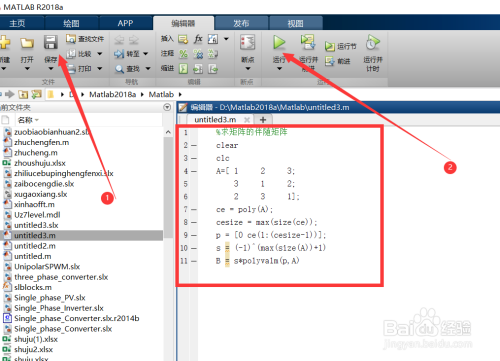The width and height of the screenshot is (500, 361).
Task: Open the dropdown under Open (打开)
Action: (27, 69)
